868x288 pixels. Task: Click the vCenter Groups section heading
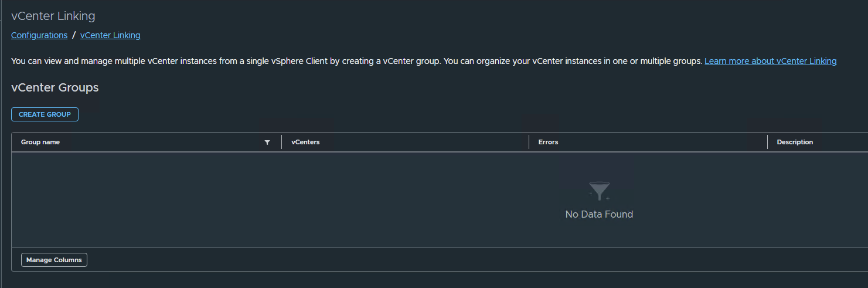pyautogui.click(x=55, y=88)
